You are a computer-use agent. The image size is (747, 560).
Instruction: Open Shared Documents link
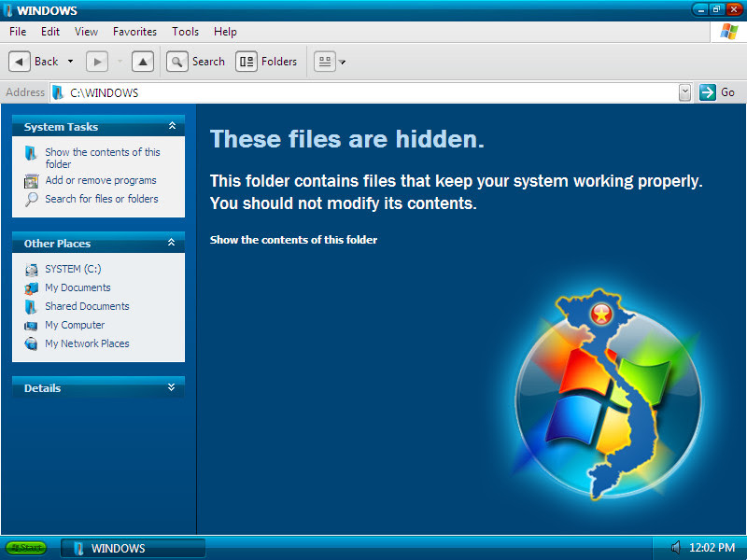[87, 306]
